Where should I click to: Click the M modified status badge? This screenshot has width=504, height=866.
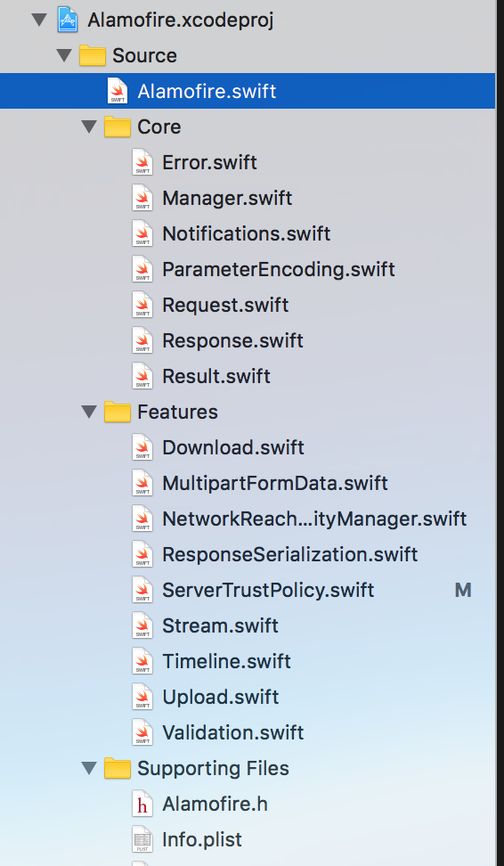(x=463, y=591)
